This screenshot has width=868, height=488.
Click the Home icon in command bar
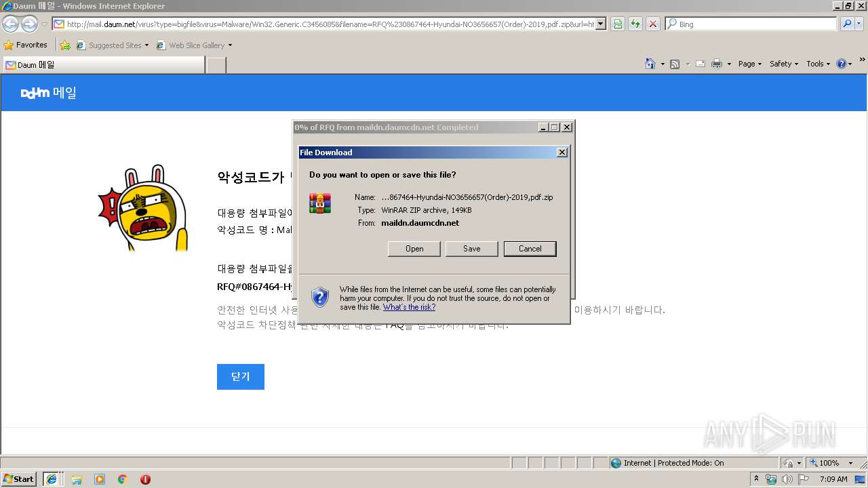[650, 64]
